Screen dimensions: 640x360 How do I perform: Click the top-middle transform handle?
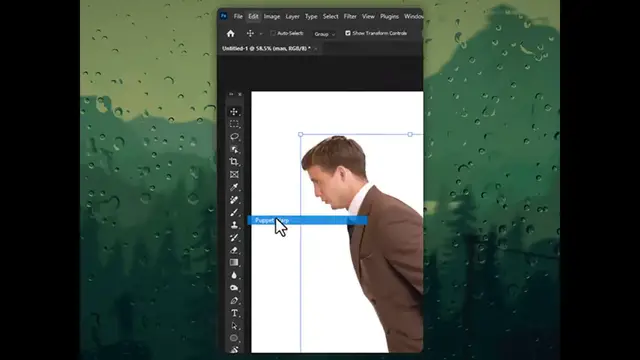[x=410, y=134]
